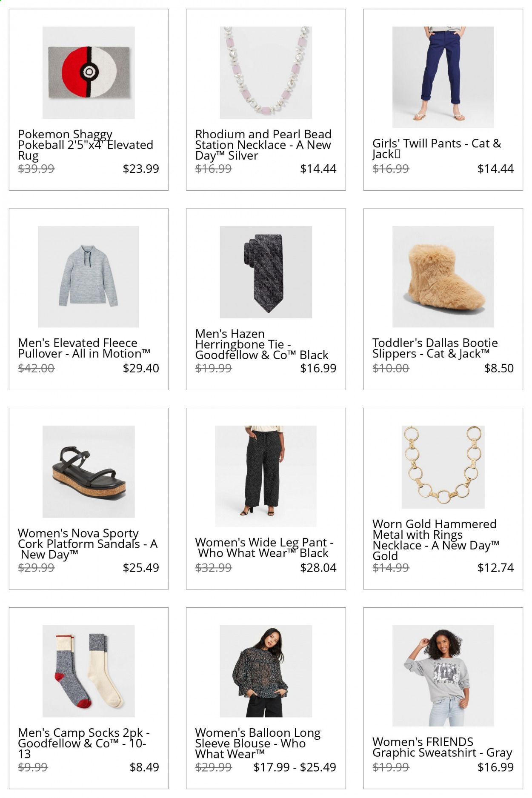The width and height of the screenshot is (532, 798).
Task: Open Women's FRIENDS Graphic Sweatshirt title
Action: click(x=442, y=747)
